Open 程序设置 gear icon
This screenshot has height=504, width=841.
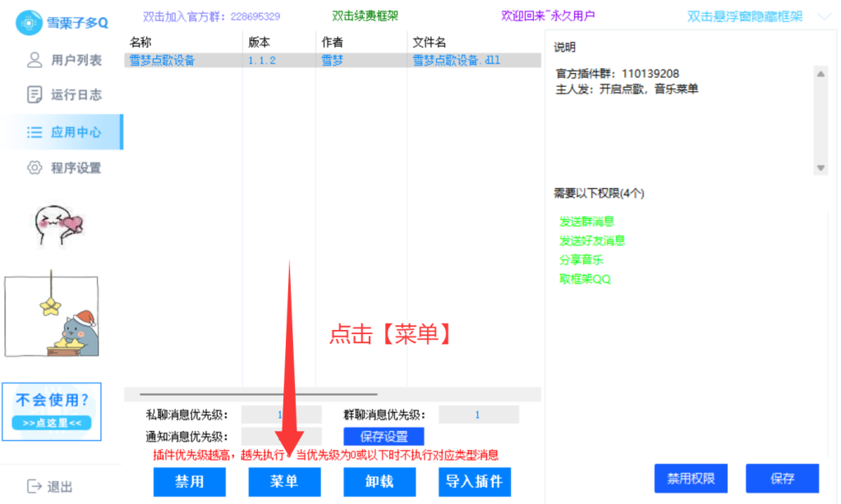pyautogui.click(x=34, y=168)
